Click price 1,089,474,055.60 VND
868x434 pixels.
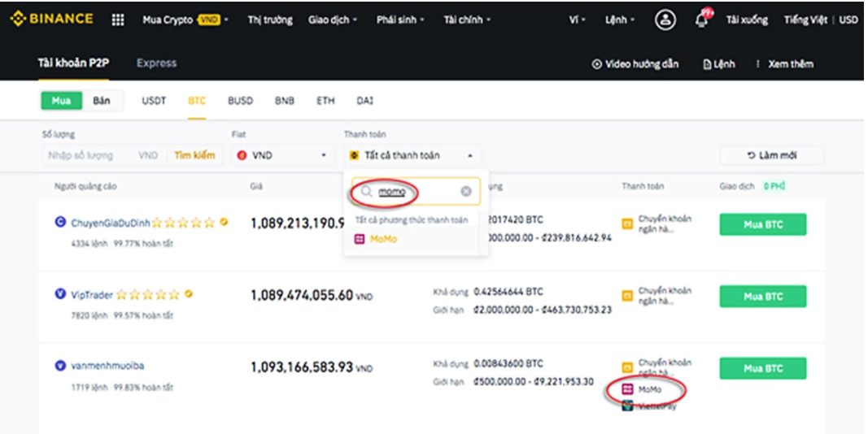tap(312, 296)
